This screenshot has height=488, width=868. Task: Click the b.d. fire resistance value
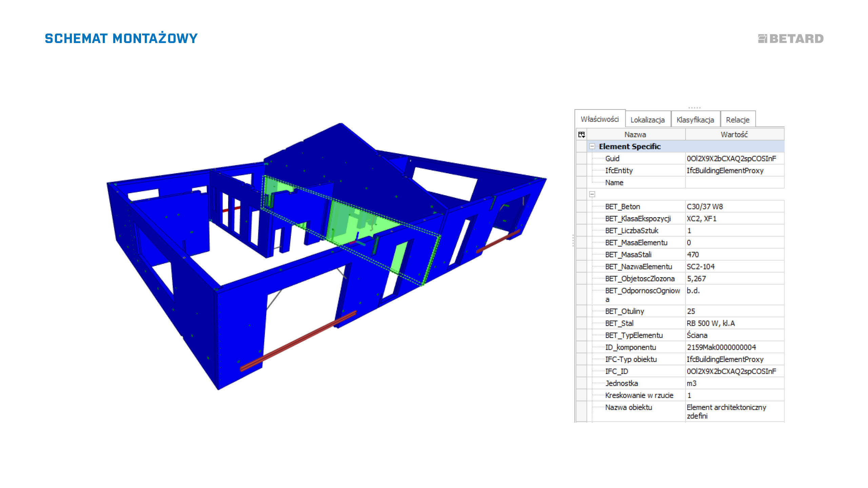click(693, 291)
